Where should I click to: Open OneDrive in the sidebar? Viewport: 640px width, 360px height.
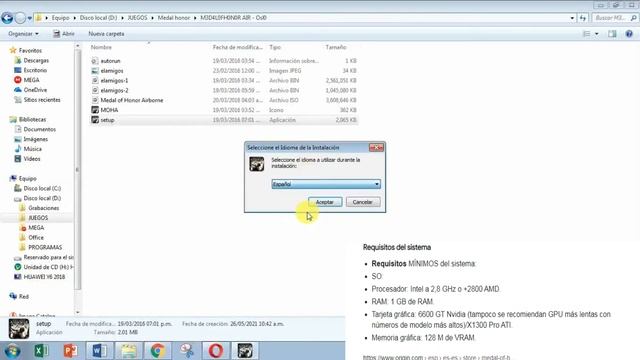(x=35, y=90)
